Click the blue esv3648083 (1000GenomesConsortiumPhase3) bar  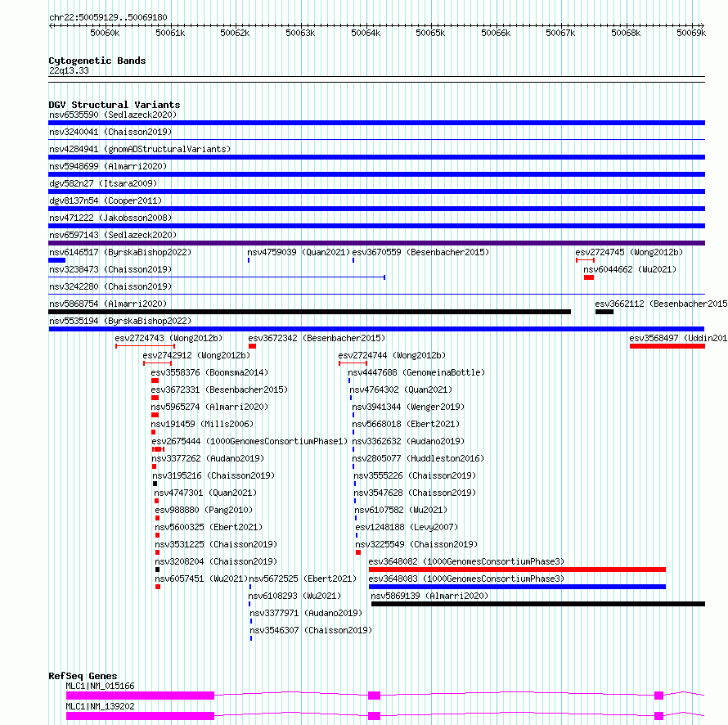[517, 587]
